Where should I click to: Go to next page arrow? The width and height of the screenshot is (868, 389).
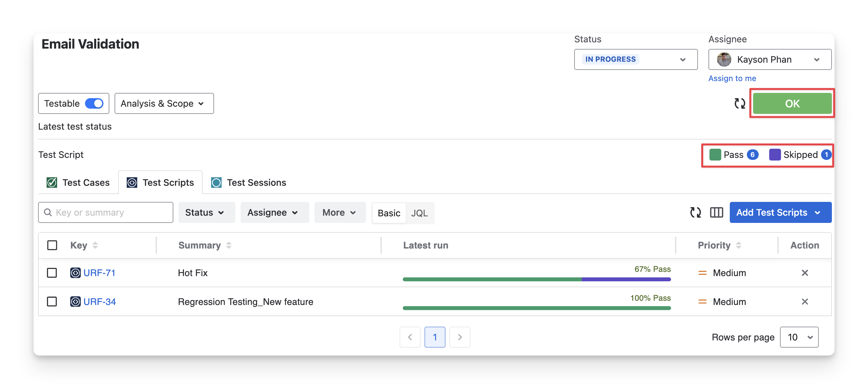460,337
